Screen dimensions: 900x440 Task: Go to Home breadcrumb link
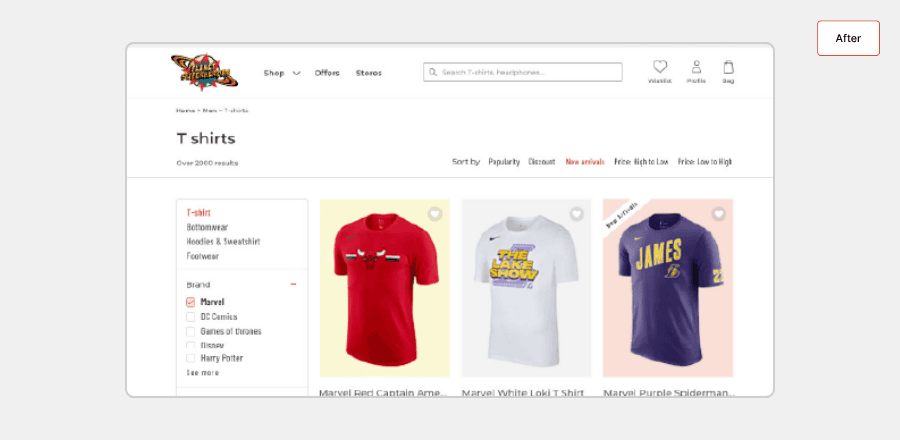[185, 110]
